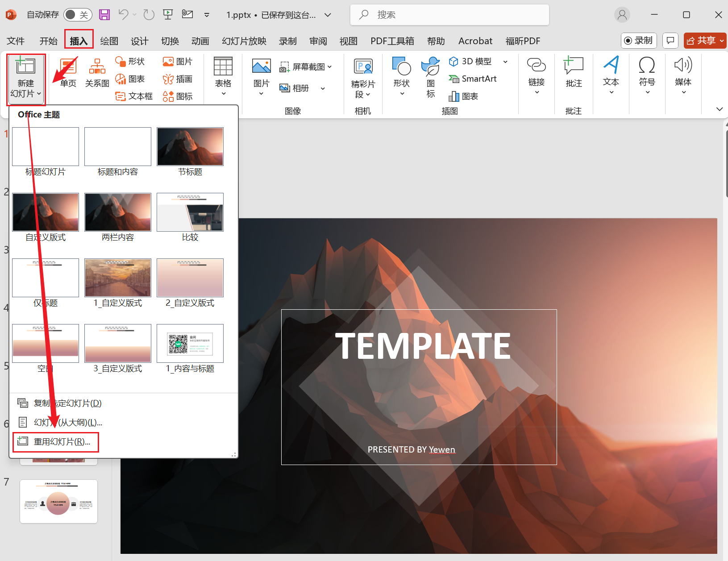This screenshot has width=728, height=561.
Task: Click the SmartArt icon in ribbon
Action: point(473,79)
